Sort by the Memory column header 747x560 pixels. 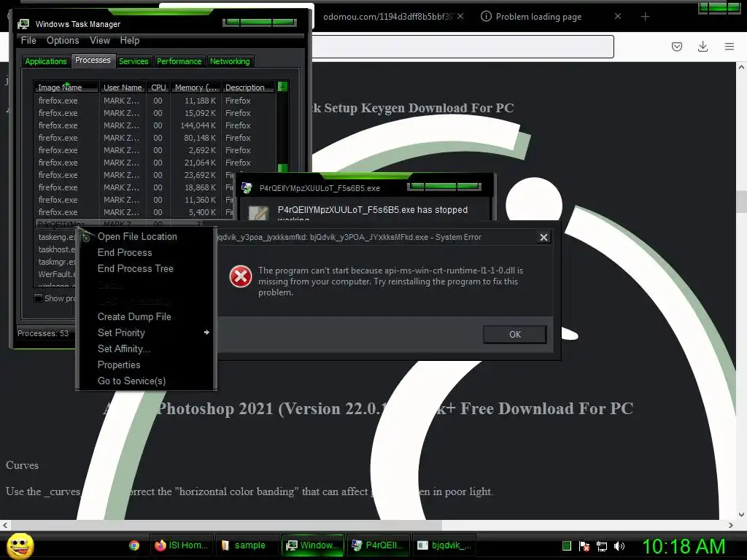point(196,87)
